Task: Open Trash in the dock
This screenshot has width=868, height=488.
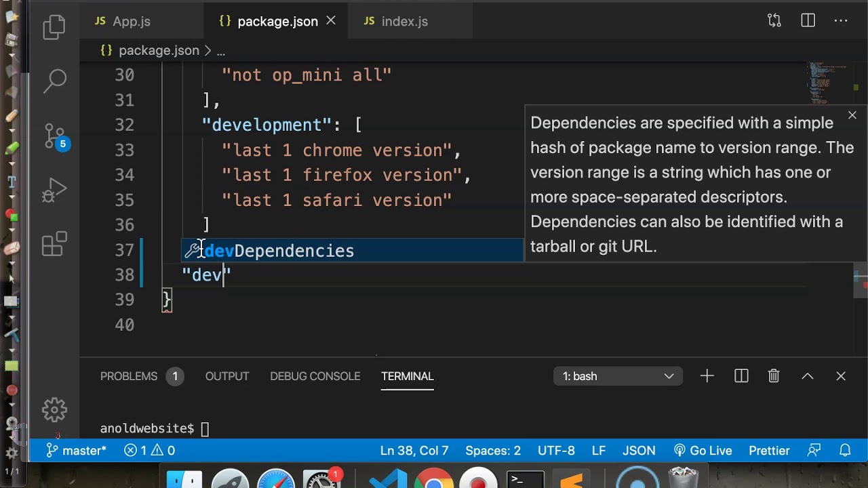Action: [x=683, y=479]
